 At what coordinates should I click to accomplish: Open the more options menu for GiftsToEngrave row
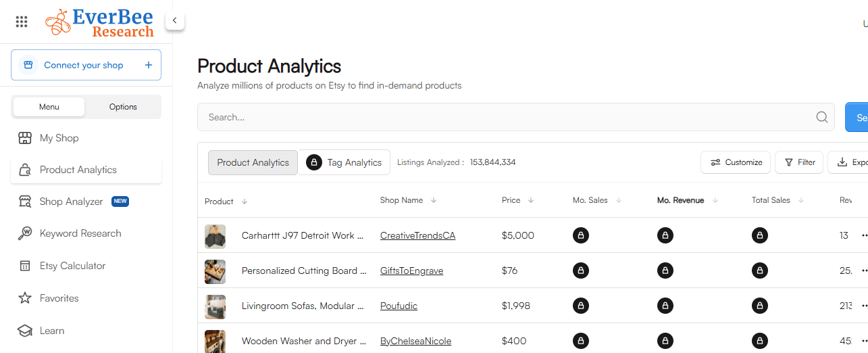[x=863, y=270]
